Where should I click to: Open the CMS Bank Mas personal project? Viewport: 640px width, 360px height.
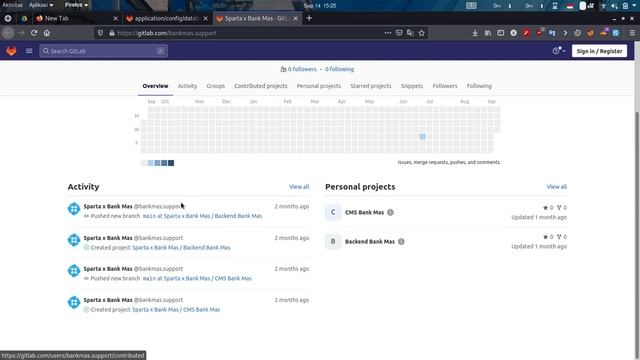click(x=364, y=212)
